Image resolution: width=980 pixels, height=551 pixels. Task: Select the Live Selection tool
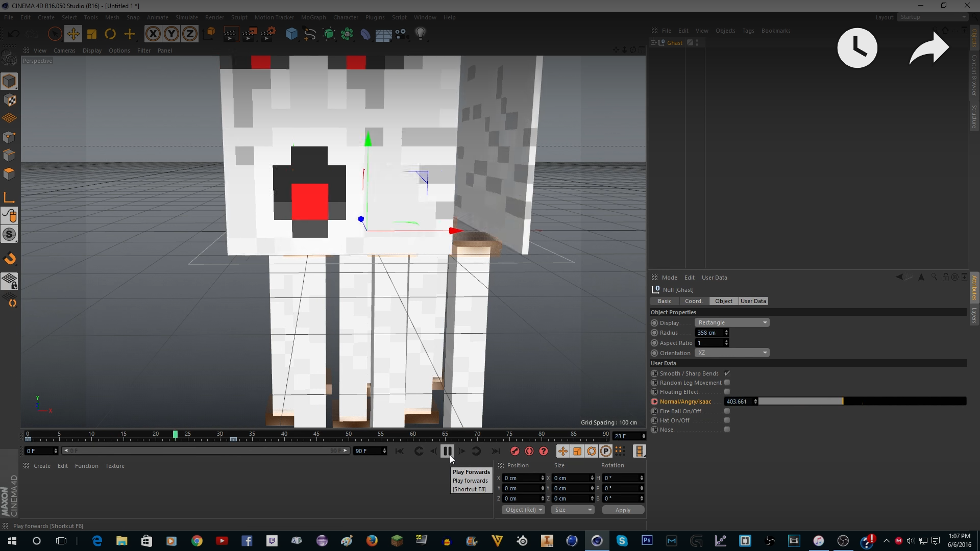[x=55, y=34]
